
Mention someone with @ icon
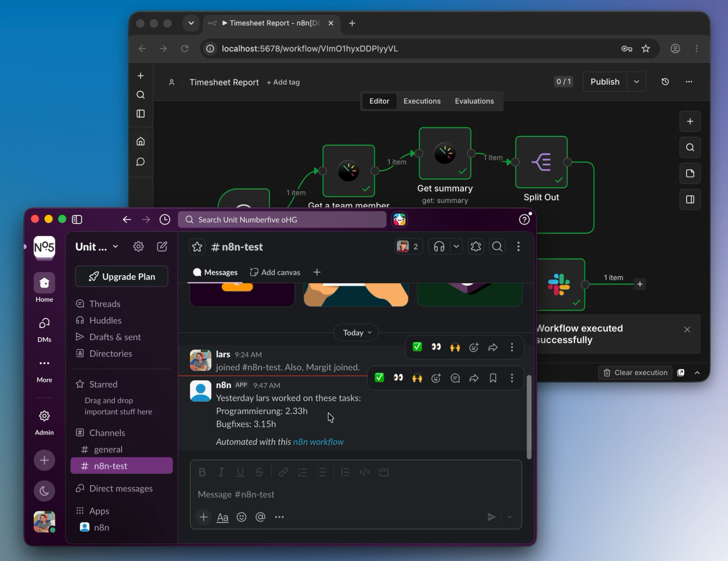260,517
